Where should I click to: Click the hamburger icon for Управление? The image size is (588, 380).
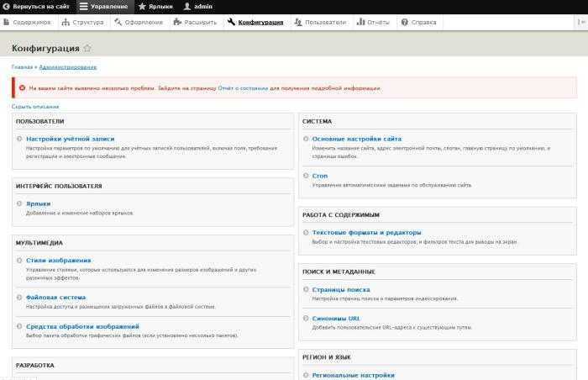[x=83, y=6]
